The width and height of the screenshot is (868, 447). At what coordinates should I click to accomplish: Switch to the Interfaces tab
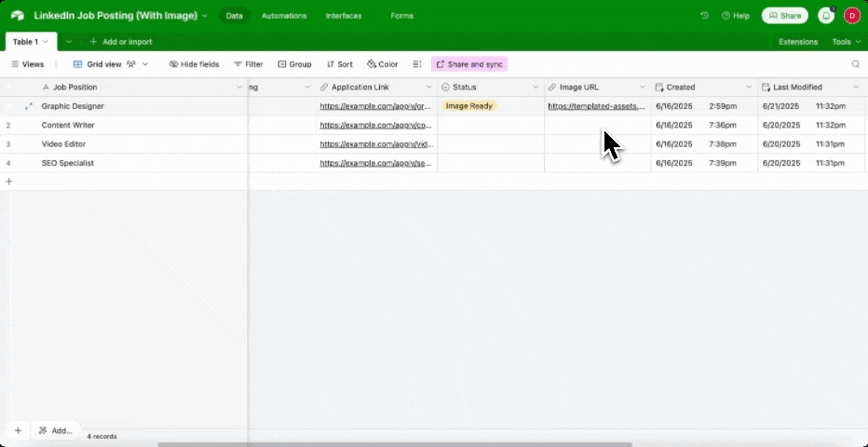pyautogui.click(x=344, y=16)
